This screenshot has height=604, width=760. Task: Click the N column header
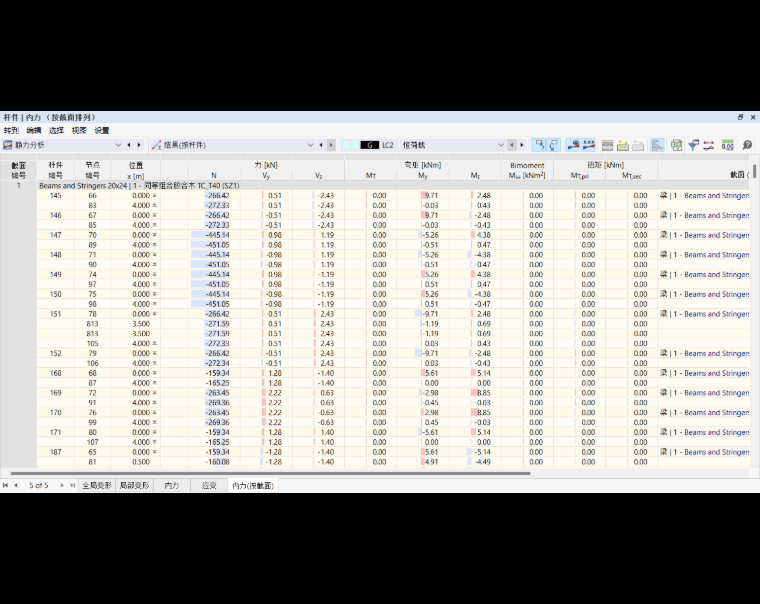point(214,175)
